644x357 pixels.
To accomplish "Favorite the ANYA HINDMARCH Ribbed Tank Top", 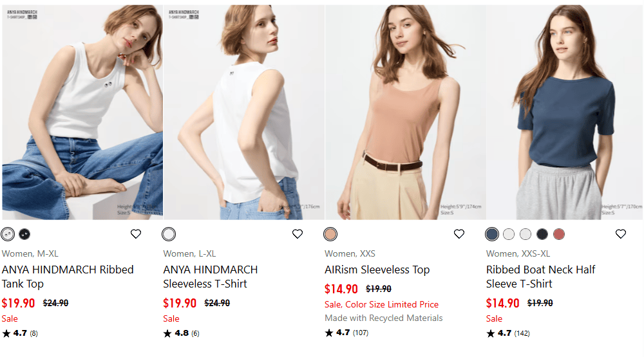I will [136, 234].
